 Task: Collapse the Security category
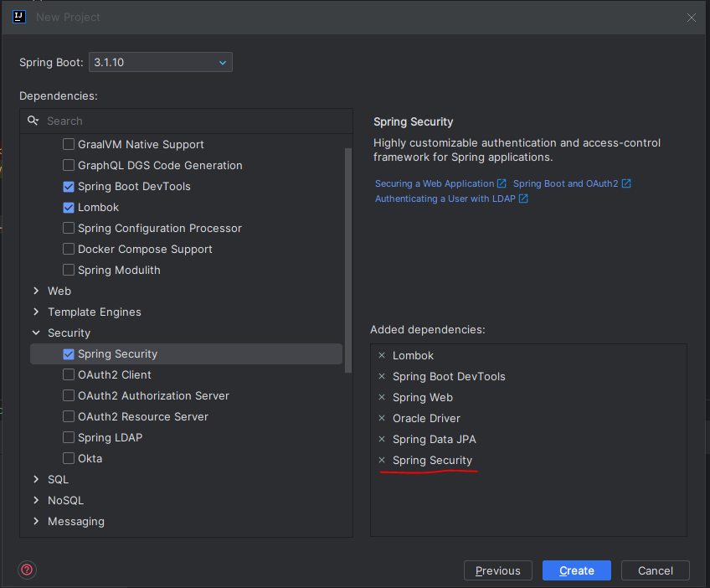point(36,333)
